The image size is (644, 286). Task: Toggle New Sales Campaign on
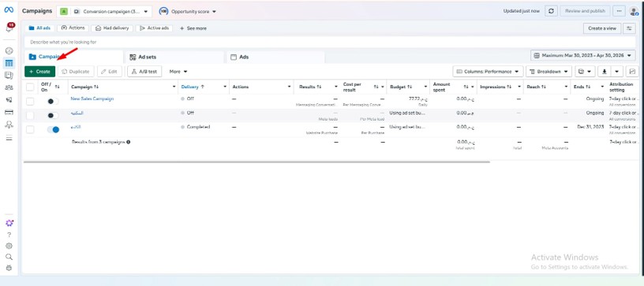[53, 101]
